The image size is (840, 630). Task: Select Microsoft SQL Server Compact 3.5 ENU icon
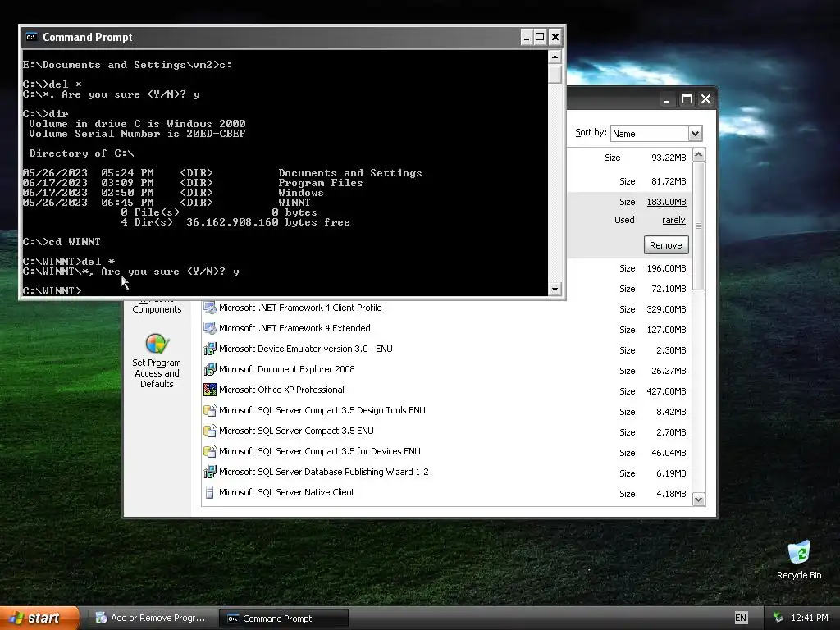[x=210, y=431]
